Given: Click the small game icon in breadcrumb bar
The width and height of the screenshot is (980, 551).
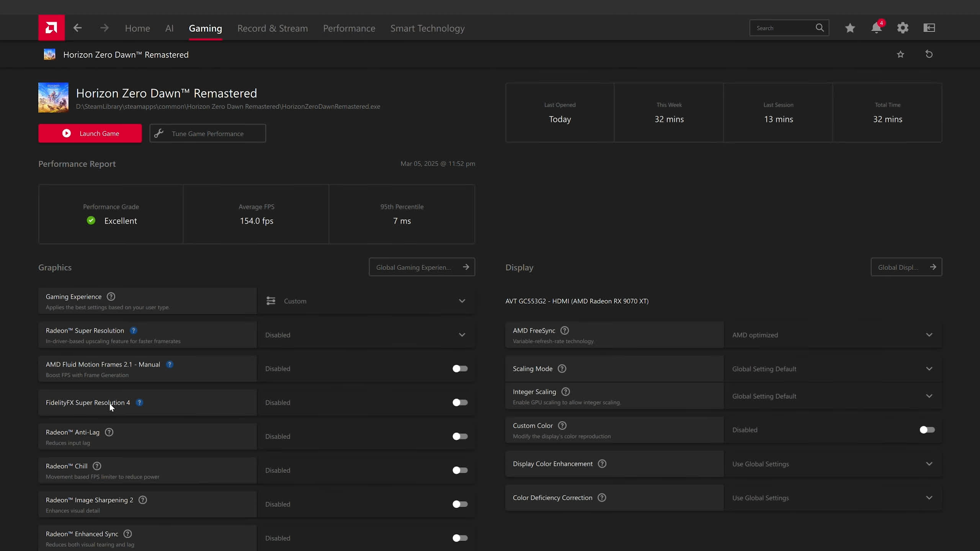Looking at the screenshot, I should click(x=49, y=54).
